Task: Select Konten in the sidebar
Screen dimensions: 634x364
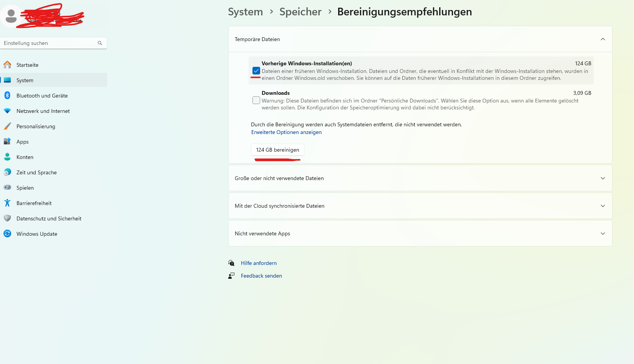Action: pyautogui.click(x=53, y=157)
